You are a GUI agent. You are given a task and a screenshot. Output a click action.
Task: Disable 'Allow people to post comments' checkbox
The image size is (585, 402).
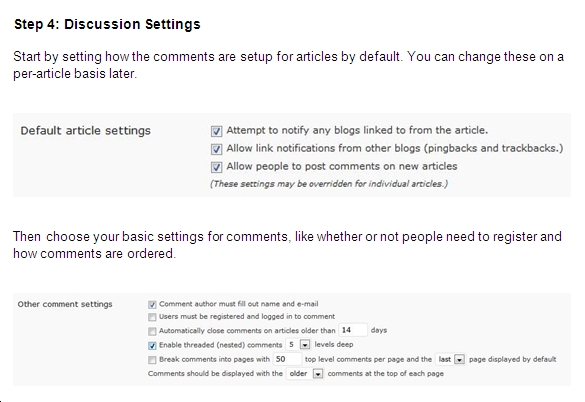pyautogui.click(x=216, y=167)
